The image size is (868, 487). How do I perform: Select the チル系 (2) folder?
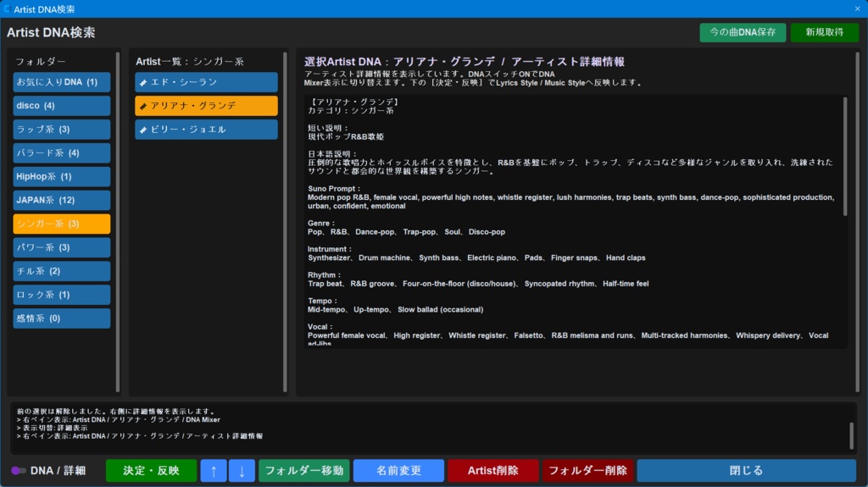[61, 271]
